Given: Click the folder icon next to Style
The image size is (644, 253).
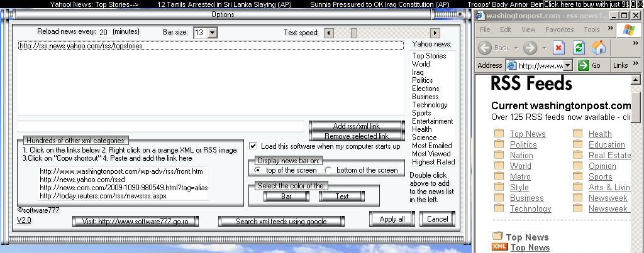Looking at the screenshot, I should click(499, 187).
